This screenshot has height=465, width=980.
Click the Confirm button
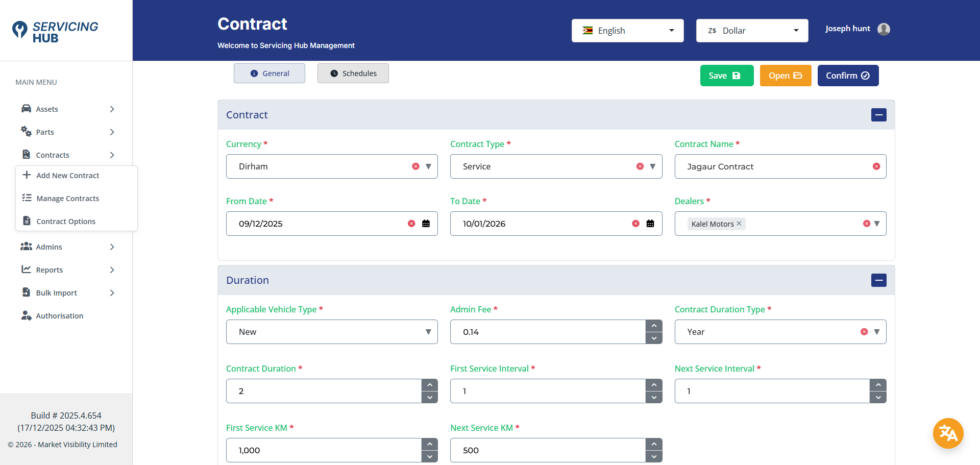pyautogui.click(x=847, y=76)
